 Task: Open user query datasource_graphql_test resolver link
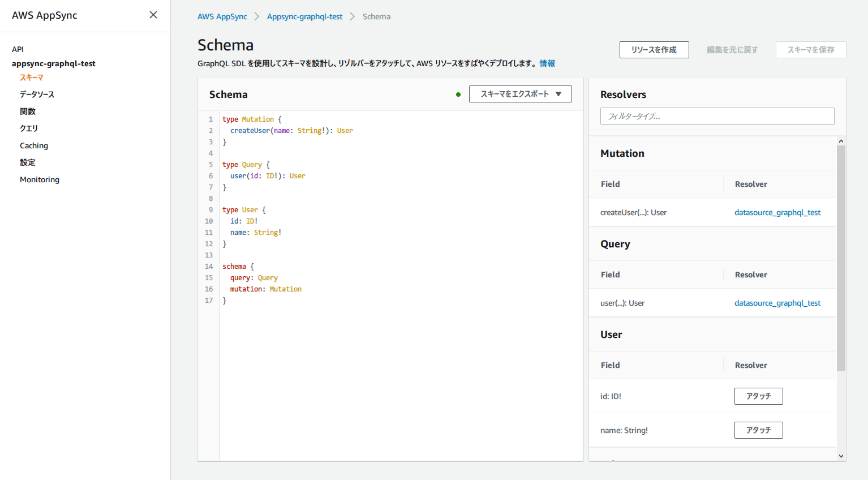pyautogui.click(x=777, y=303)
